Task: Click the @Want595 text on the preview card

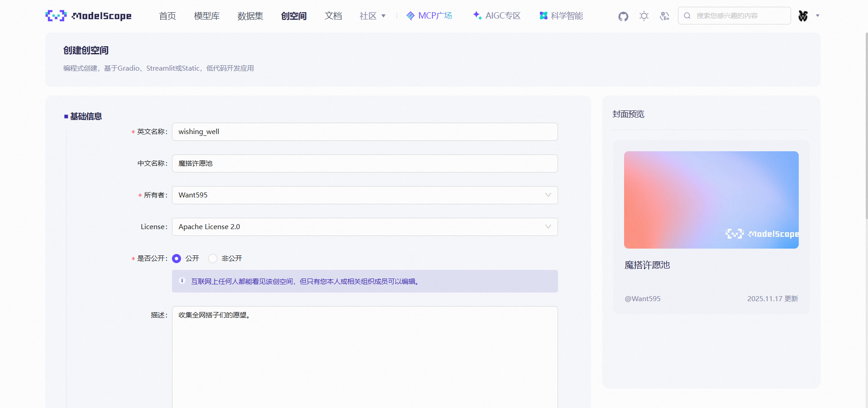Action: coord(643,299)
